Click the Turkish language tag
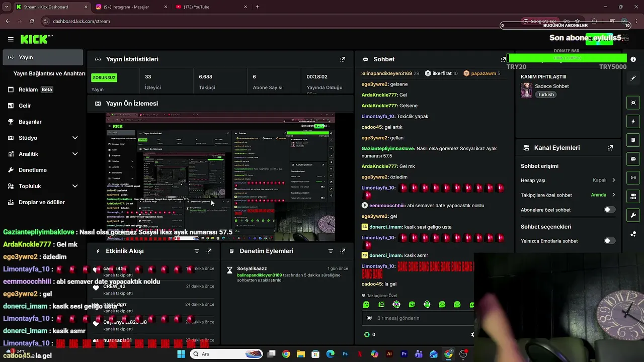Viewport: 644px width, 362px height. (x=545, y=95)
